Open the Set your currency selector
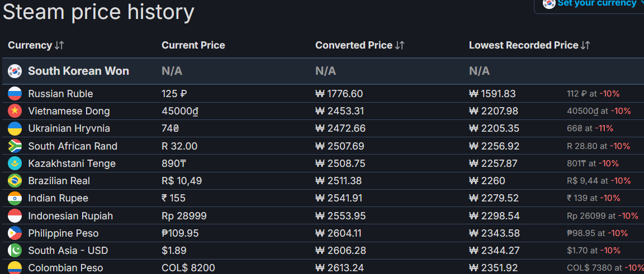644x274 pixels. (591, 4)
